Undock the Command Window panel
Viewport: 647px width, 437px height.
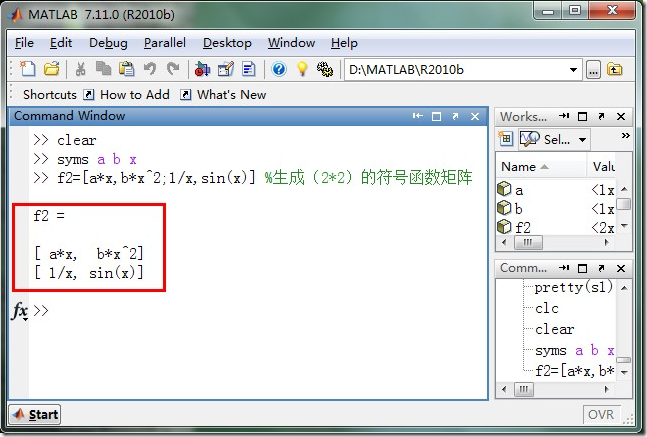coord(456,116)
